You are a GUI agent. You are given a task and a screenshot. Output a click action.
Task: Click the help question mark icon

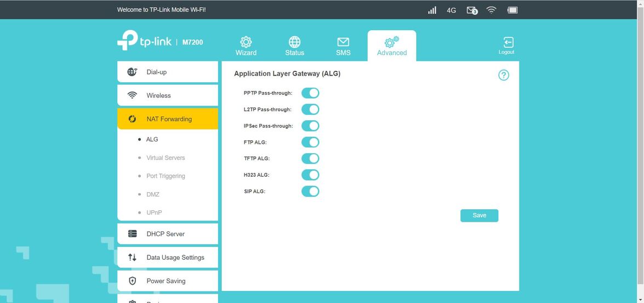pyautogui.click(x=503, y=75)
